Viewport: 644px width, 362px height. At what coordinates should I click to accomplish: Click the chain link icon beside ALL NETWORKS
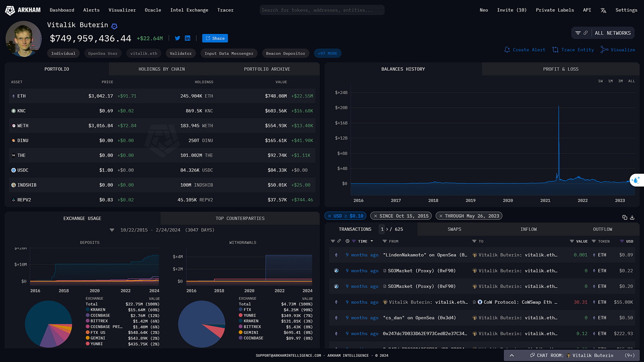(586, 33)
